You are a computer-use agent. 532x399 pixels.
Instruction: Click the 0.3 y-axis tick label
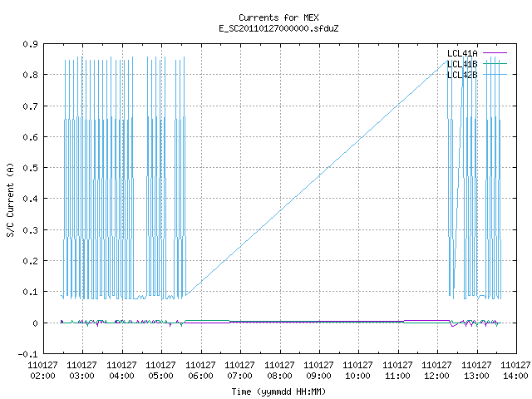click(30, 230)
